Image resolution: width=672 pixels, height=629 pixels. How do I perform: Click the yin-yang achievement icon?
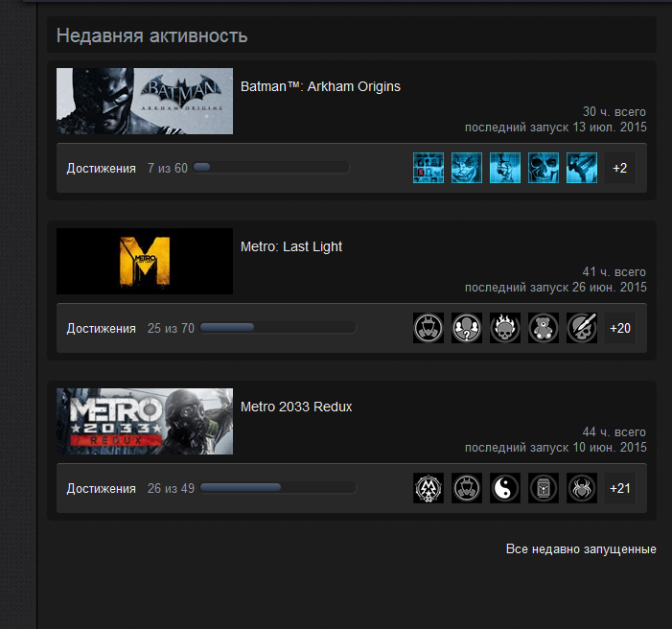505,488
